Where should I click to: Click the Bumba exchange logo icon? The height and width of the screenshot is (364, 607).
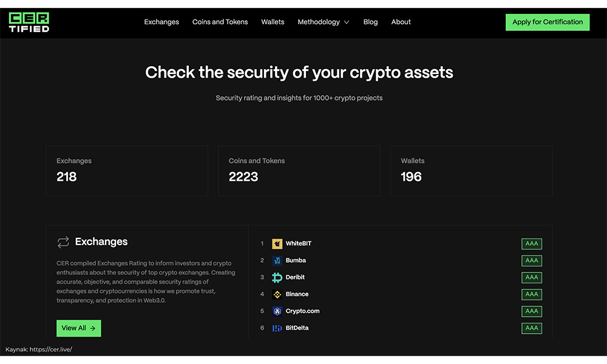[x=277, y=261]
